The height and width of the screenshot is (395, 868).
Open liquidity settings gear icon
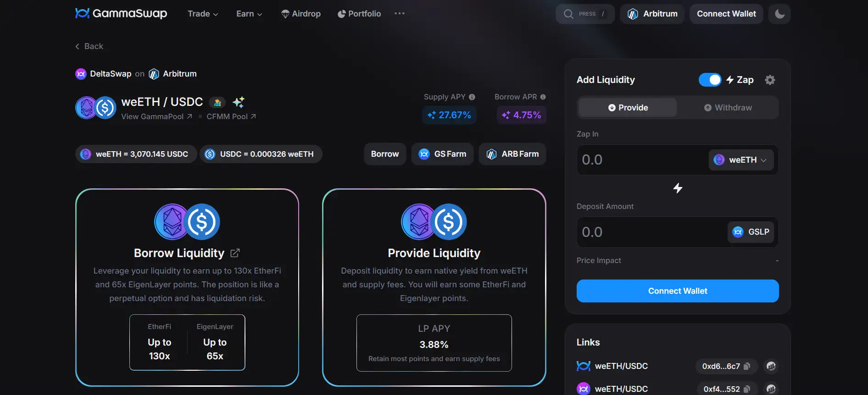point(770,80)
